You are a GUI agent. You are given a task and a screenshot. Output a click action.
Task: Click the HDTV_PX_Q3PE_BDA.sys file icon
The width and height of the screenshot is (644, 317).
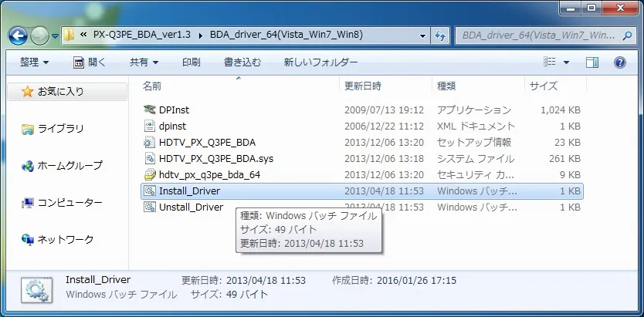click(x=150, y=158)
